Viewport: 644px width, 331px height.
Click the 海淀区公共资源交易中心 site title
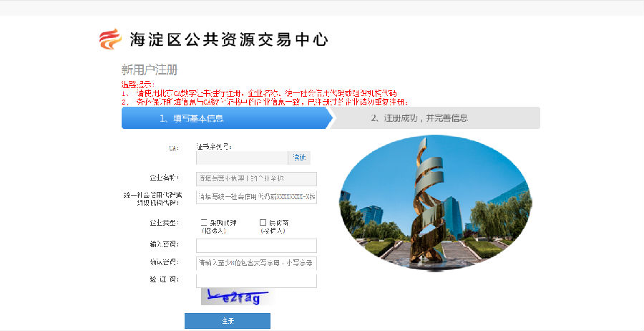228,39
